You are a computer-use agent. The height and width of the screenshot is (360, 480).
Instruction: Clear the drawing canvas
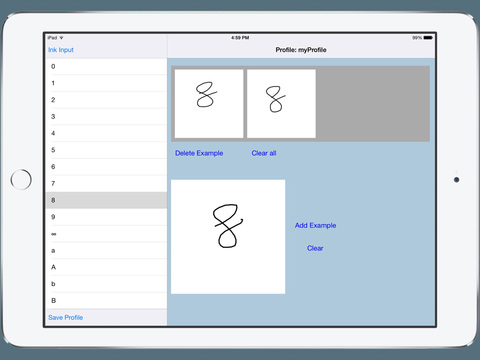point(315,248)
